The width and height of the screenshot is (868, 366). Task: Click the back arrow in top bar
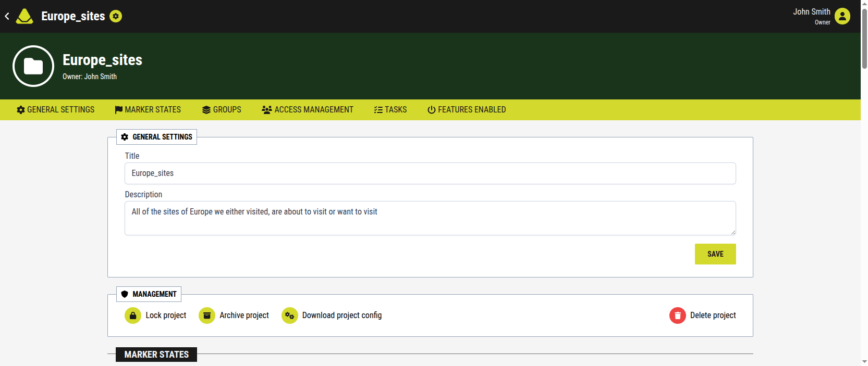(7, 16)
